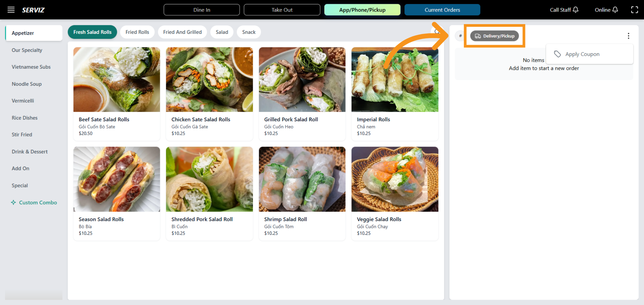The width and height of the screenshot is (644, 305).
Task: Open the Noodle Soup category
Action: point(27,84)
